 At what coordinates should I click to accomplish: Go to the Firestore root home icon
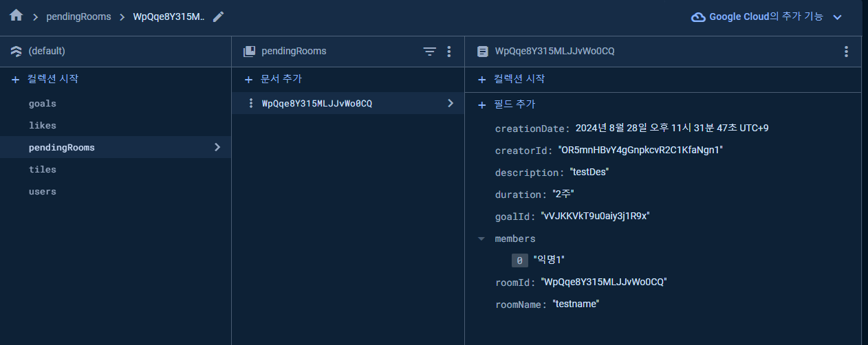pos(16,16)
